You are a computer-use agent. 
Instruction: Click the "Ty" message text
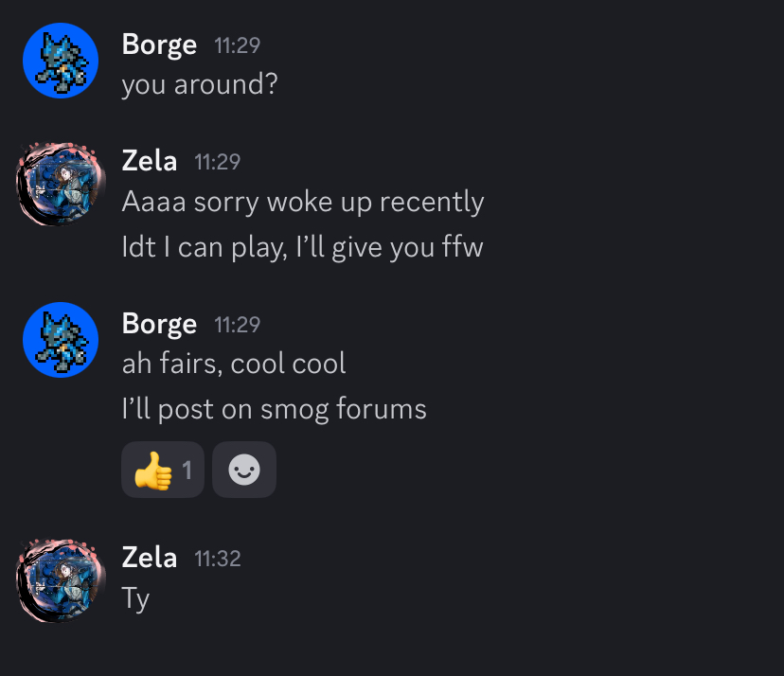point(135,598)
